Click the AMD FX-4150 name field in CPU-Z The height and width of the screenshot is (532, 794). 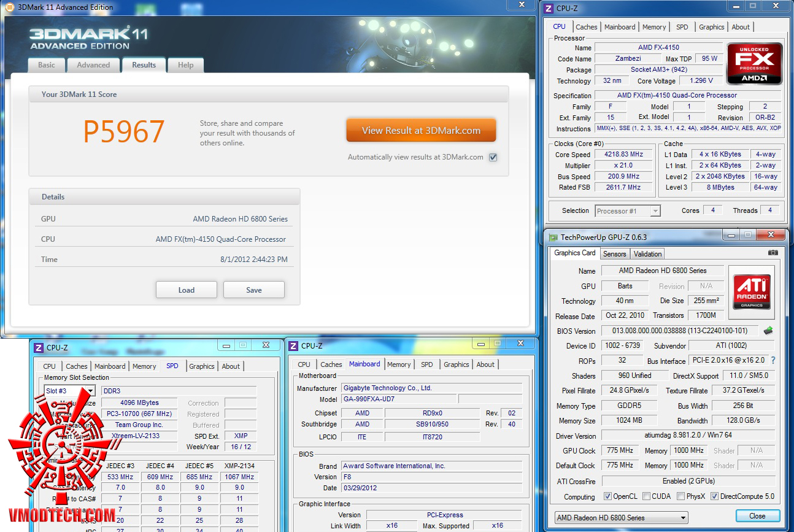click(x=658, y=48)
